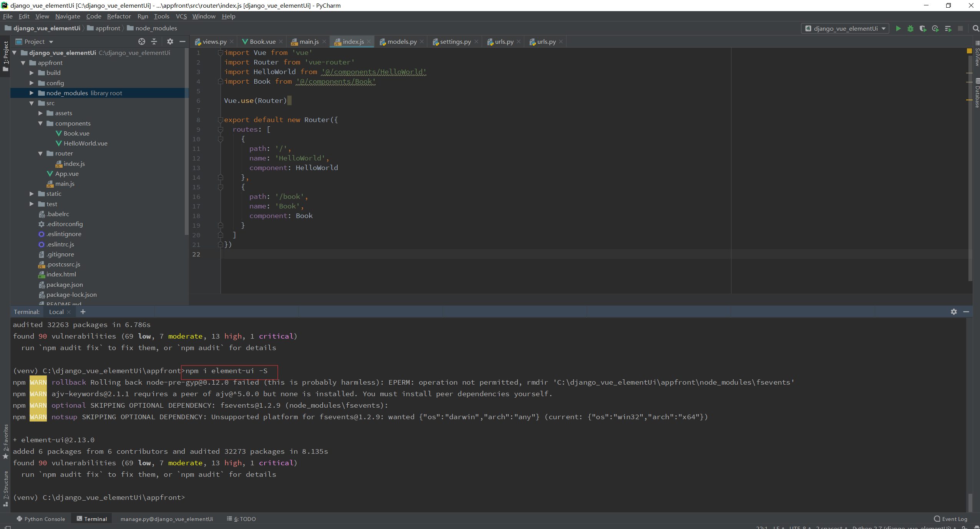Click collapse-all icon in Project panel
Viewport: 980px width, 529px height.
coord(154,41)
